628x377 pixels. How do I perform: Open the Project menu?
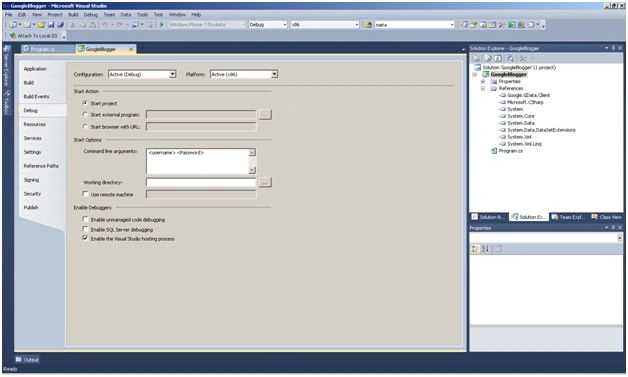pyautogui.click(x=55, y=14)
